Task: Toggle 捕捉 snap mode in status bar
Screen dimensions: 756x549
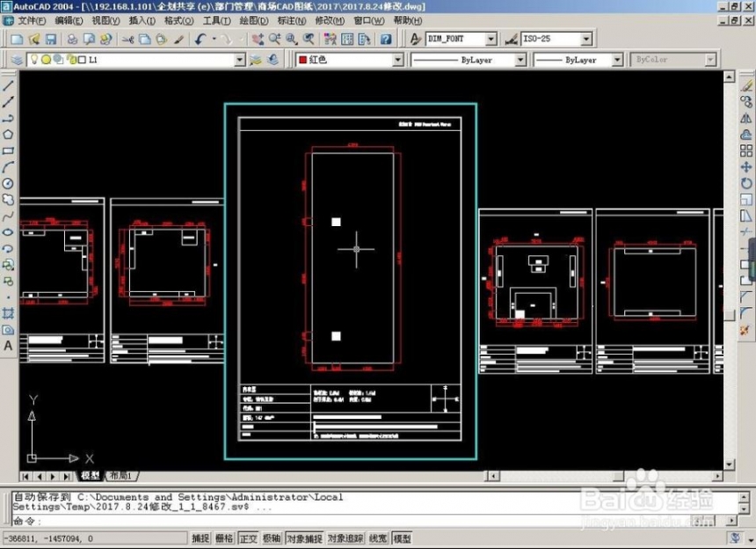Action: click(200, 538)
